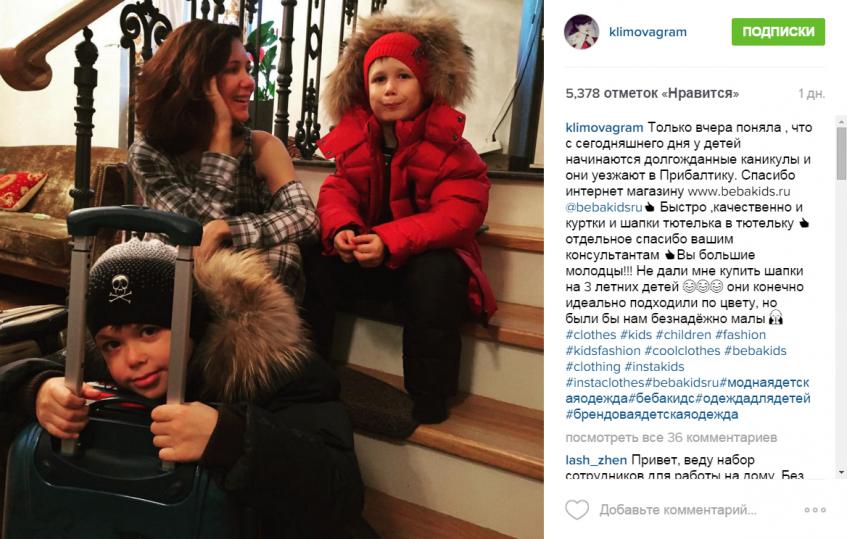Open klimovagram profile avatar picture

pyautogui.click(x=581, y=32)
